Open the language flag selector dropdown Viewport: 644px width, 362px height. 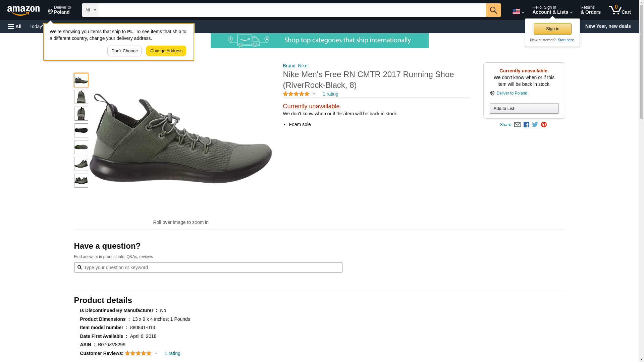518,12
